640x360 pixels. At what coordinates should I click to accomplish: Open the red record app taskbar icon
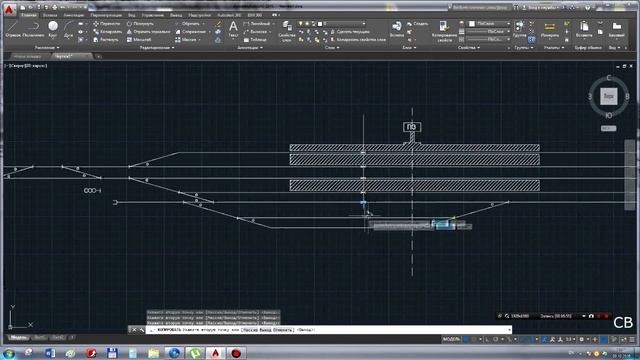tap(236, 353)
